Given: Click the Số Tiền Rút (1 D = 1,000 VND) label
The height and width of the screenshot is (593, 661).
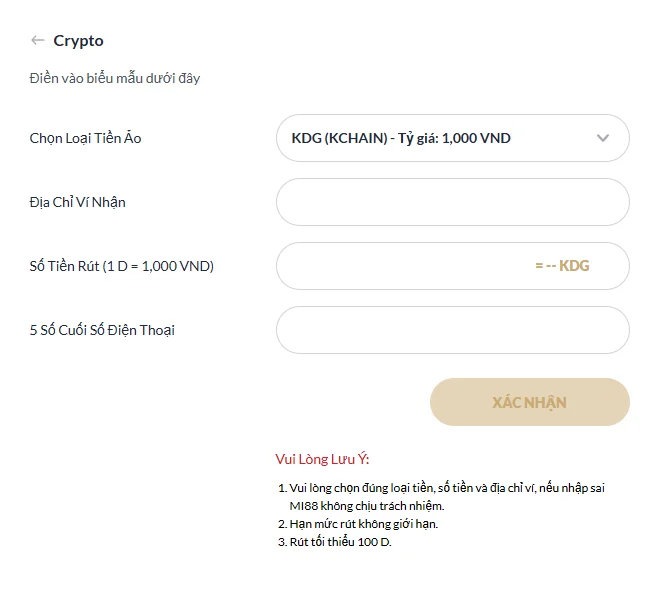Looking at the screenshot, I should [x=121, y=266].
